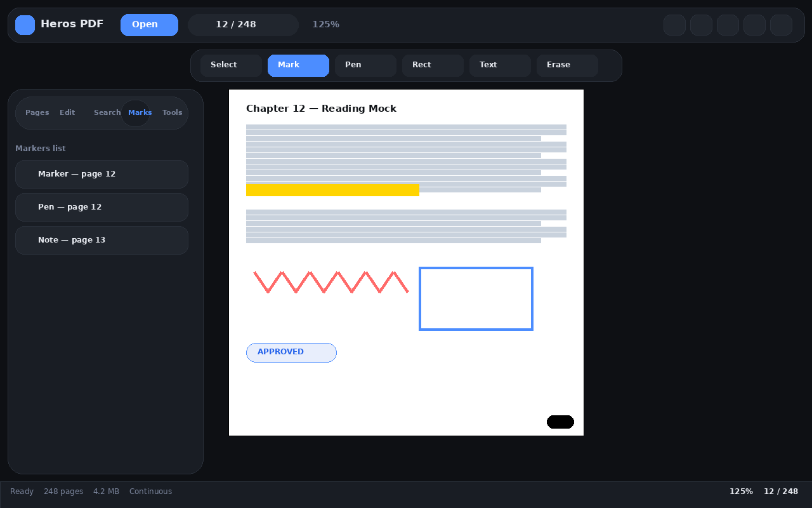Show the Tools sidebar tab
The width and height of the screenshot is (812, 508).
[172, 113]
